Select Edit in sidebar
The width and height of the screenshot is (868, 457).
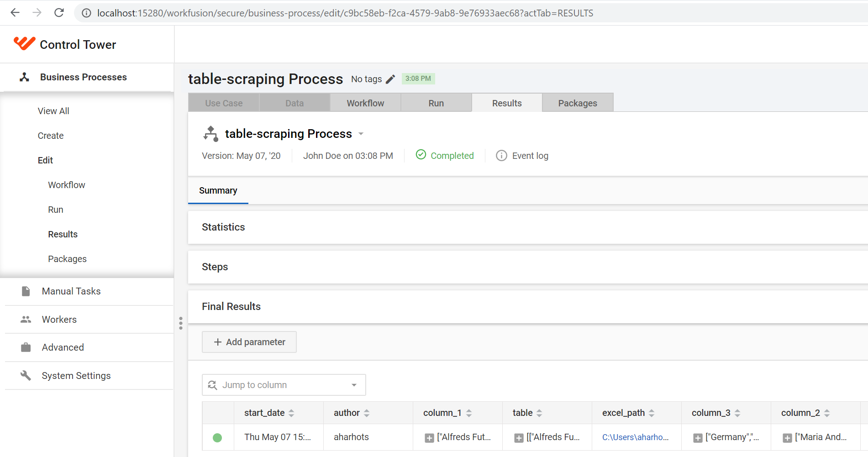[x=45, y=160]
